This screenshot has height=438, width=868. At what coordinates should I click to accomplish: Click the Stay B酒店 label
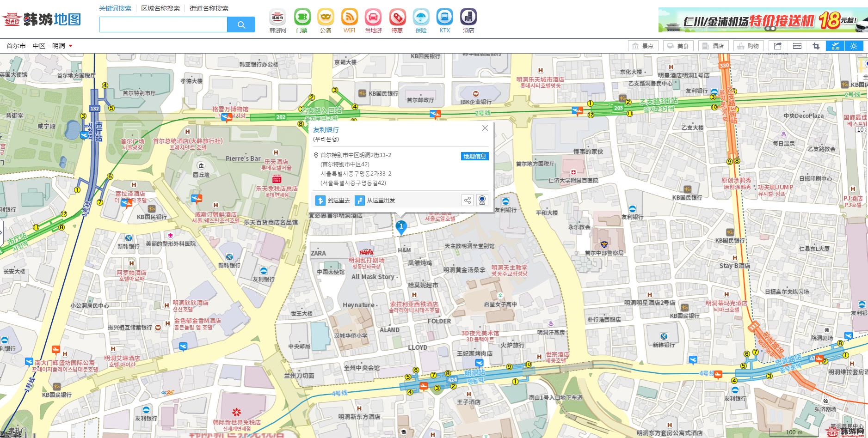(x=735, y=266)
